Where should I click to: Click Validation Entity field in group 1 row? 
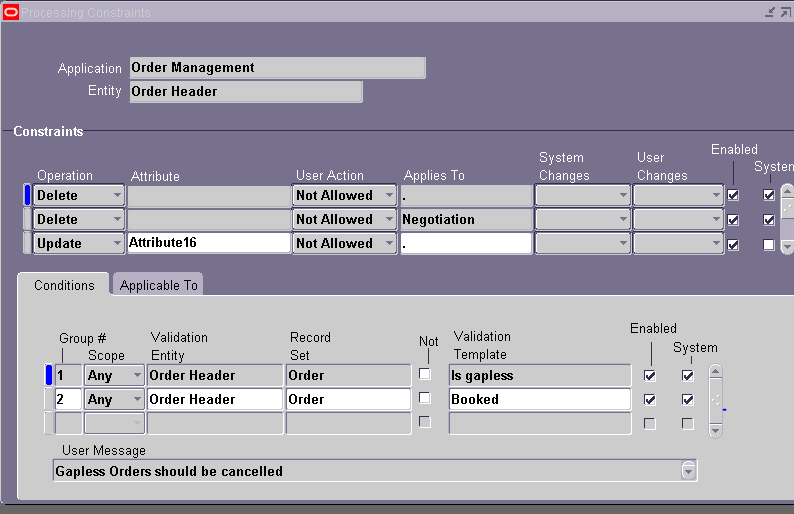215,375
